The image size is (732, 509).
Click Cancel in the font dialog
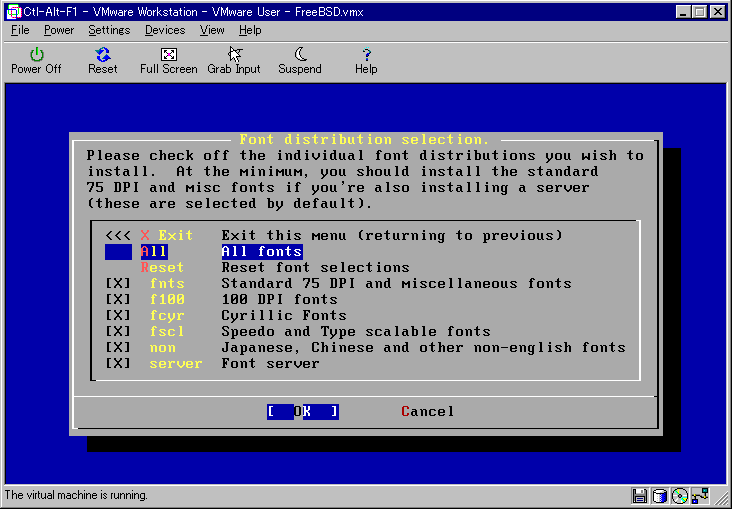[x=428, y=411]
